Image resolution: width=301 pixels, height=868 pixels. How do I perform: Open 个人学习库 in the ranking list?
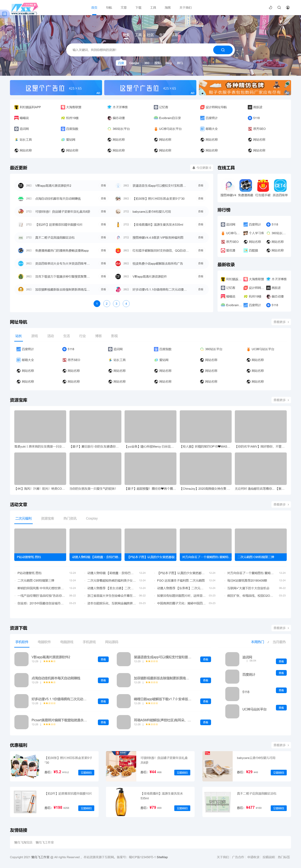[254, 233]
